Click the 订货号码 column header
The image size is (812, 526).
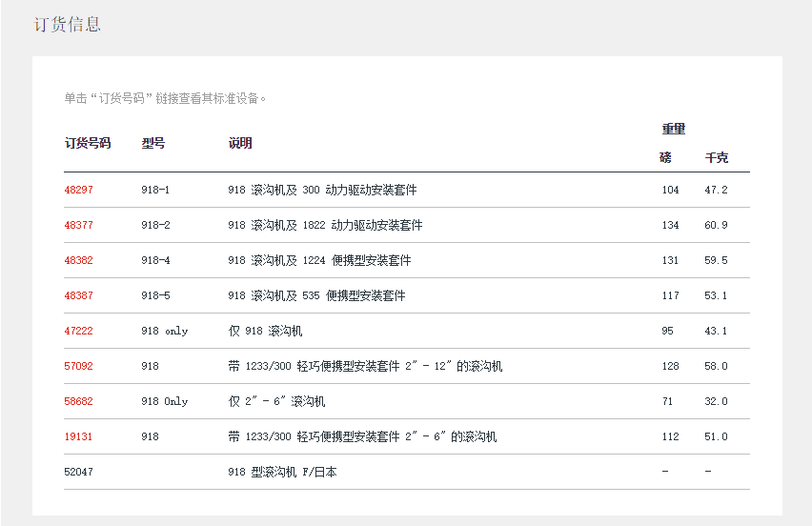click(x=88, y=143)
